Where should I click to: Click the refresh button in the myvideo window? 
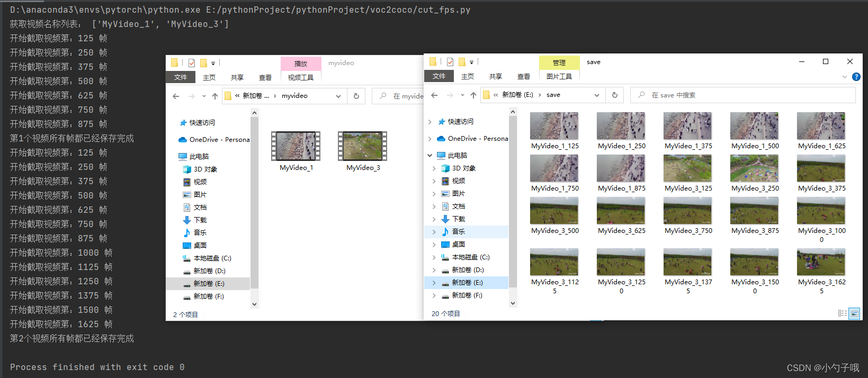click(356, 96)
